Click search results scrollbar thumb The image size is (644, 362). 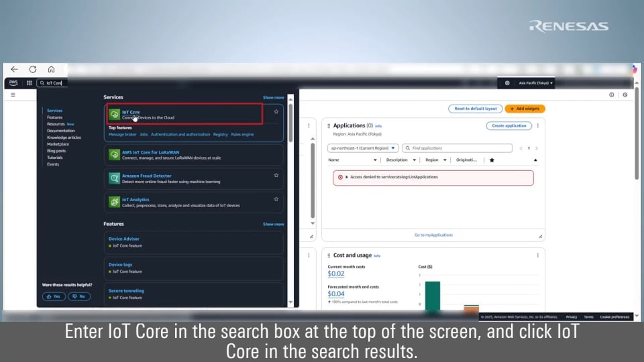click(290, 123)
